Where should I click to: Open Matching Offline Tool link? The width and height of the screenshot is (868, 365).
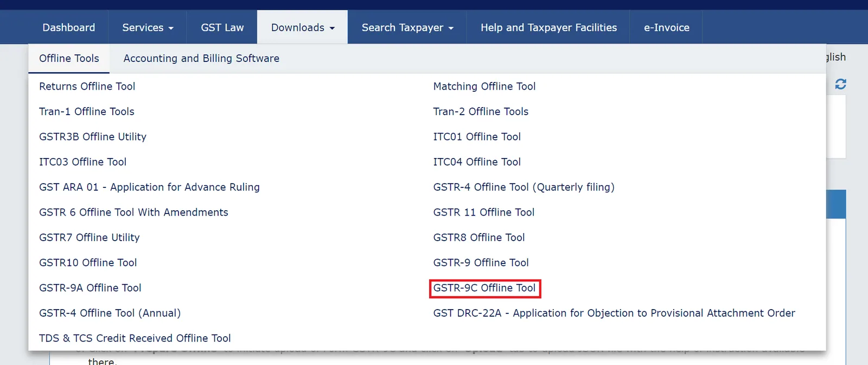tap(484, 86)
